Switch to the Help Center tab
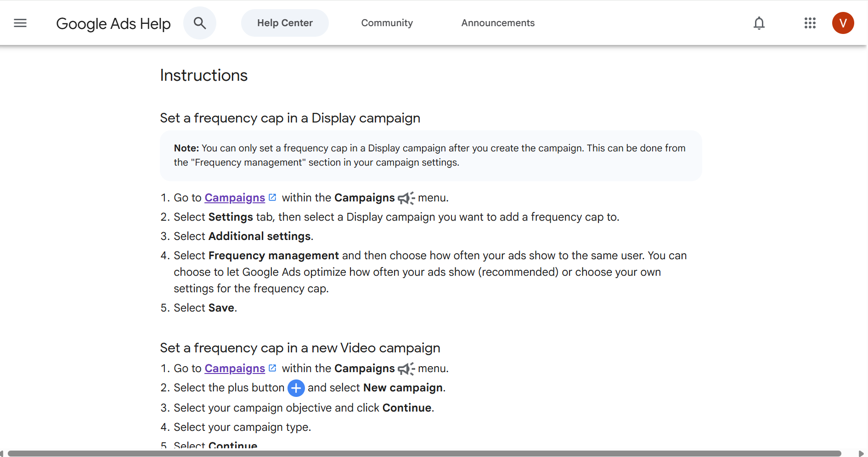This screenshot has height=457, width=868. point(285,23)
